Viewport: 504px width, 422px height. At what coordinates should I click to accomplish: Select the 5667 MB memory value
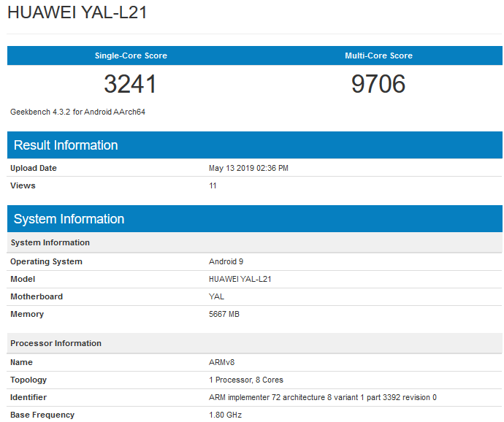pyautogui.click(x=224, y=314)
